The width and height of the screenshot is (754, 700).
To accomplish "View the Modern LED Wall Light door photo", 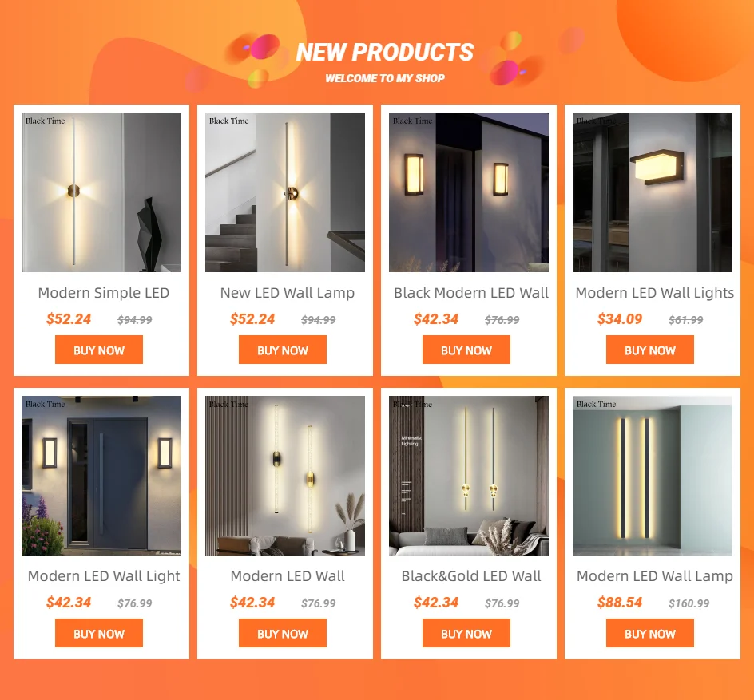I will (101, 476).
